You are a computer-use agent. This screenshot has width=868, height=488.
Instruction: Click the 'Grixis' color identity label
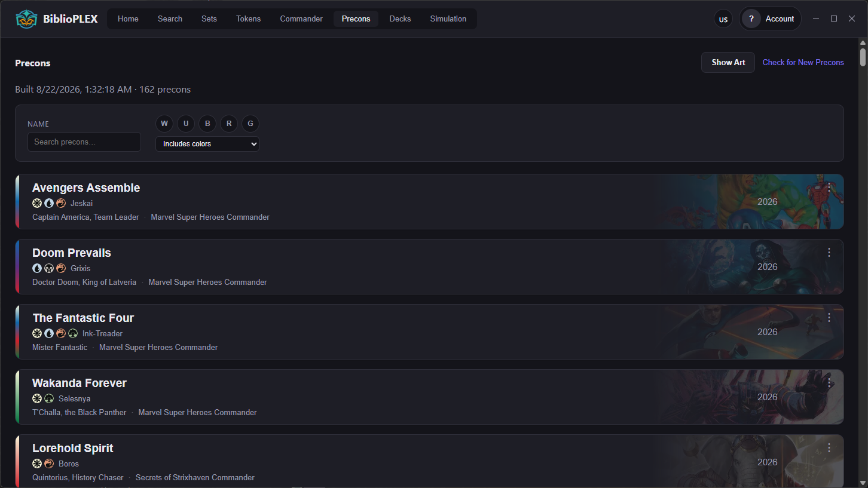[80, 268]
